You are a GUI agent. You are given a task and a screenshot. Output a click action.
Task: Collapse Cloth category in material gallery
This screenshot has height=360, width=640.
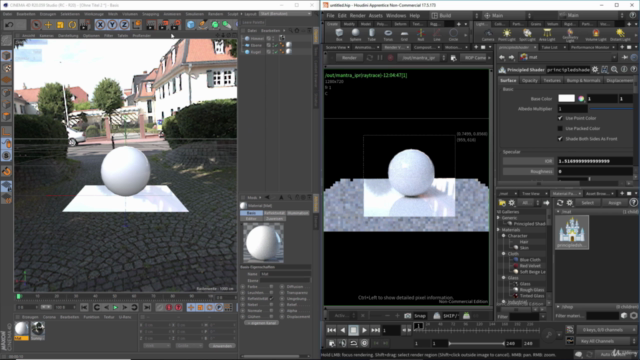click(x=504, y=254)
